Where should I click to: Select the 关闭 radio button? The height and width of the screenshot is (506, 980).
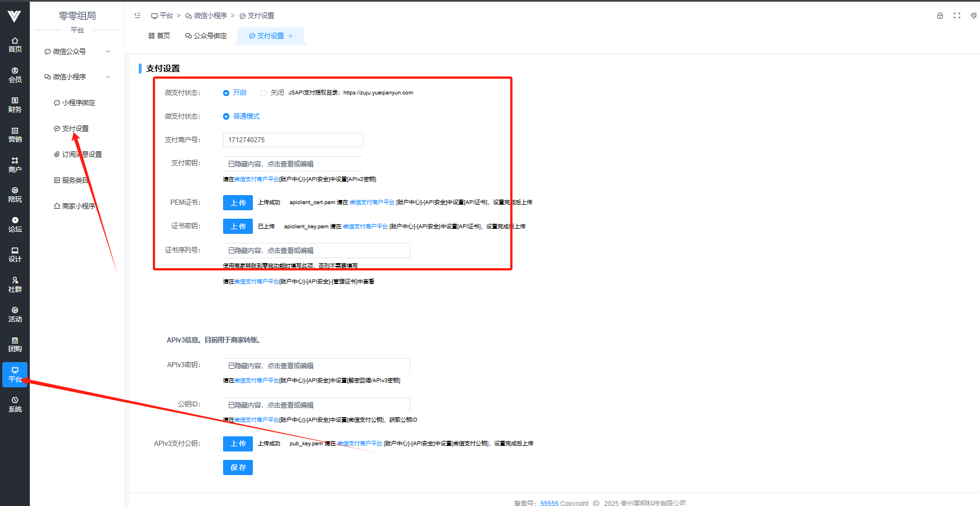pos(263,93)
